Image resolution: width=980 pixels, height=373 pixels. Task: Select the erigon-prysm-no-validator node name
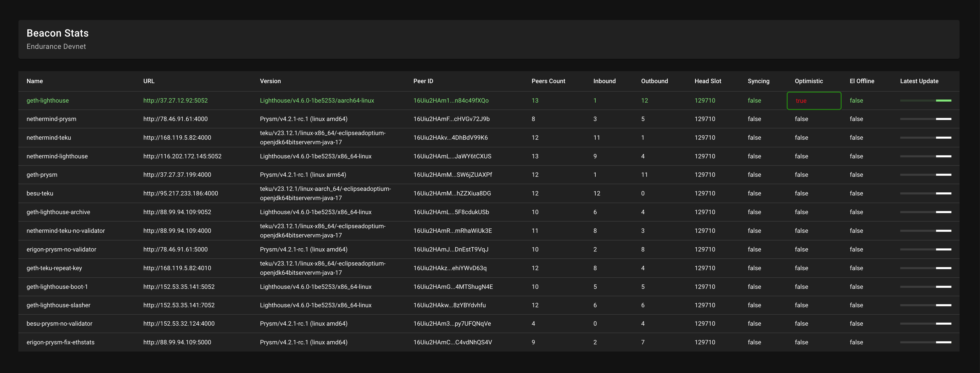point(61,249)
